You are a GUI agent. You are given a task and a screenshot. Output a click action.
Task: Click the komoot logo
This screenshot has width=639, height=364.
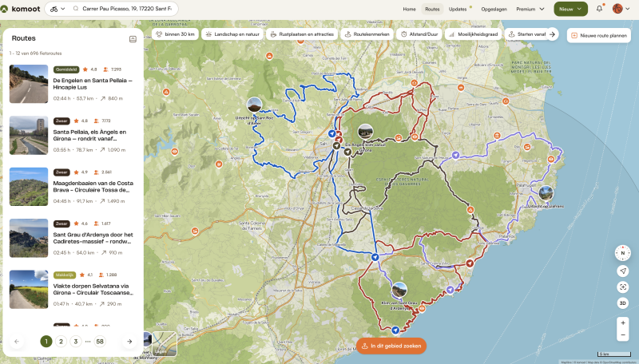22,9
